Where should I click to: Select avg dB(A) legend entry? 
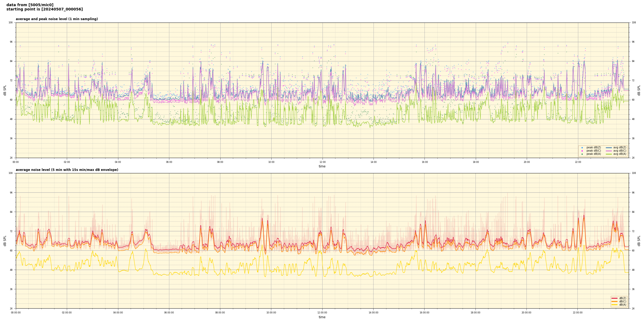(620, 154)
